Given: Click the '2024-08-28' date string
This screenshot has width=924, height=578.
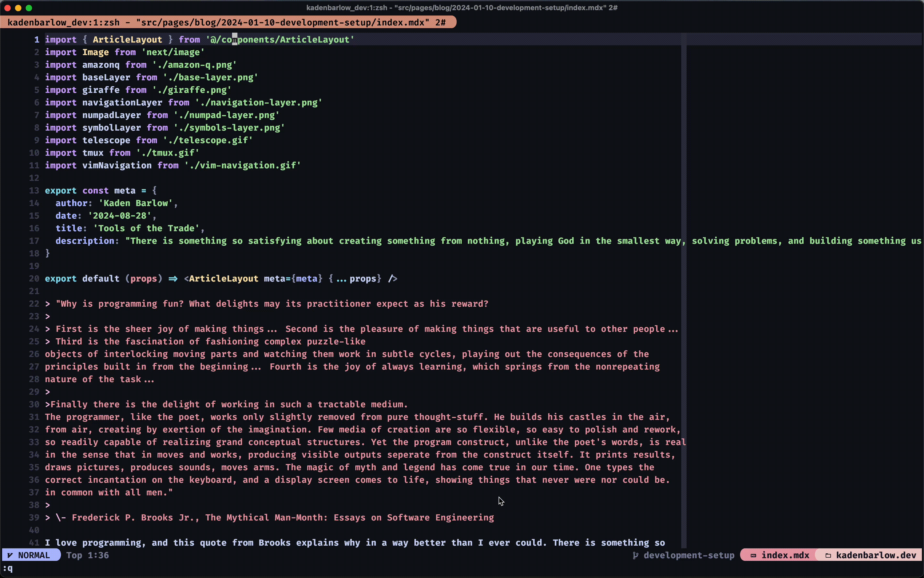Looking at the screenshot, I should (120, 216).
